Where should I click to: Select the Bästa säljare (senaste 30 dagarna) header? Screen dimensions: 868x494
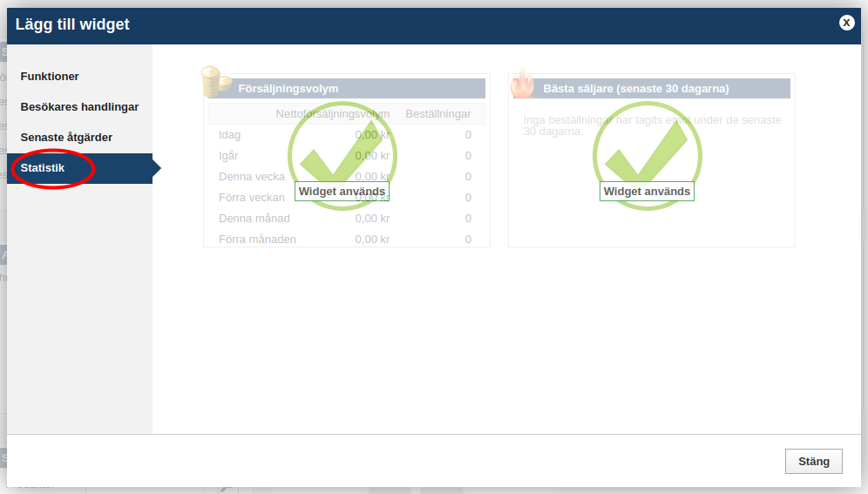[x=652, y=89]
